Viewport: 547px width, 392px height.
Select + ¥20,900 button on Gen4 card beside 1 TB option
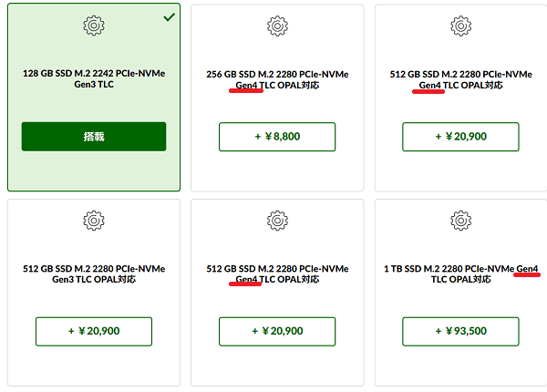277,331
